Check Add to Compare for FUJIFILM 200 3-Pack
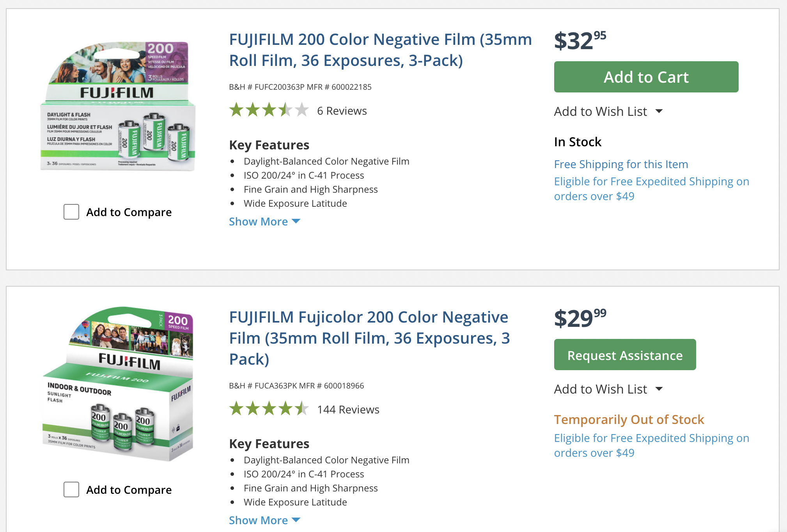The image size is (787, 532). coord(71,212)
